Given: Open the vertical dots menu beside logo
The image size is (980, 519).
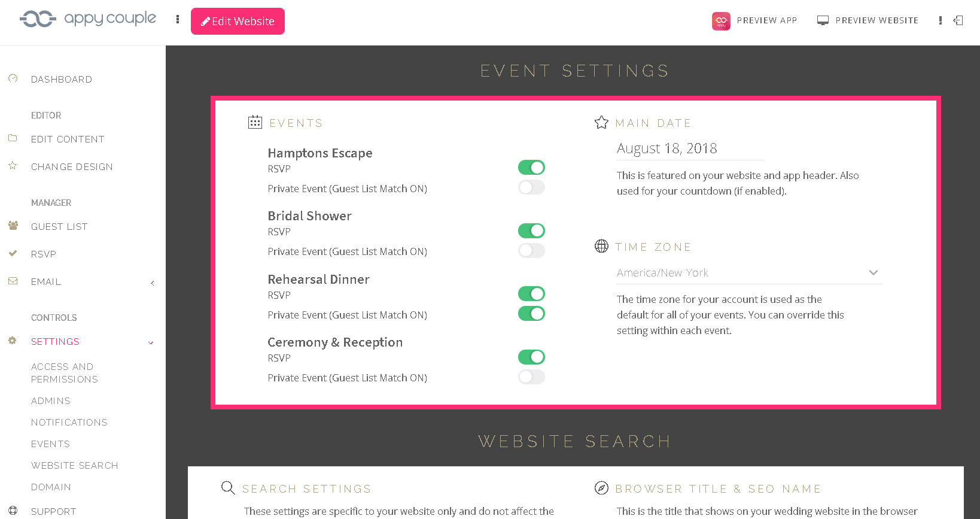Looking at the screenshot, I should coord(178,20).
